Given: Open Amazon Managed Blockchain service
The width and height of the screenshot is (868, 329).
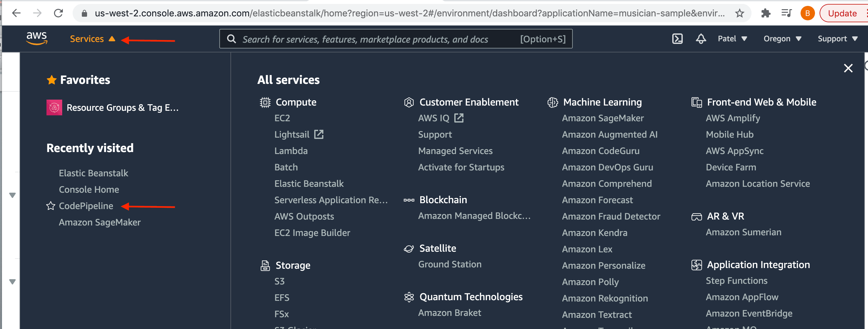Looking at the screenshot, I should [x=474, y=216].
